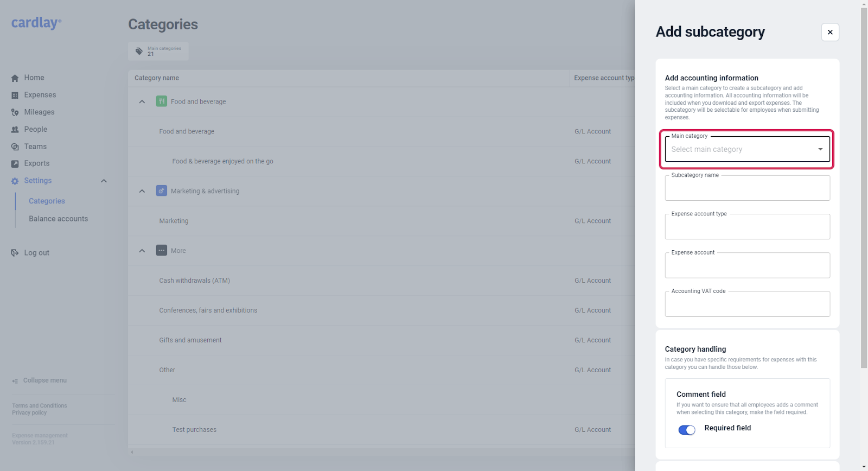
Task: Open the Balance accounts settings page
Action: tap(58, 219)
